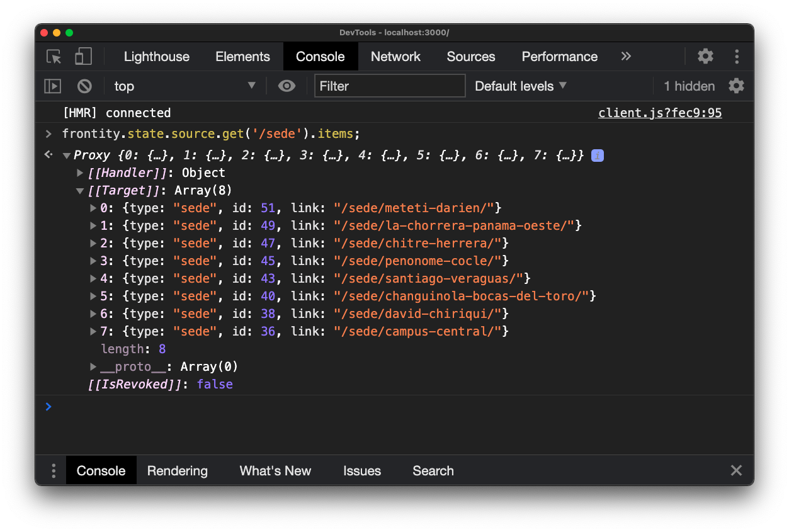Open DevTools settings gear
Viewport: 789px width, 532px height.
705,57
